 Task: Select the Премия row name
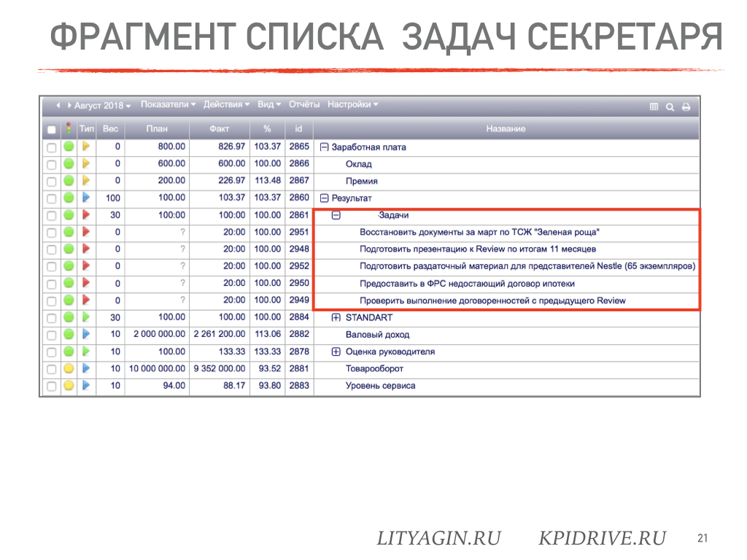pyautogui.click(x=362, y=181)
